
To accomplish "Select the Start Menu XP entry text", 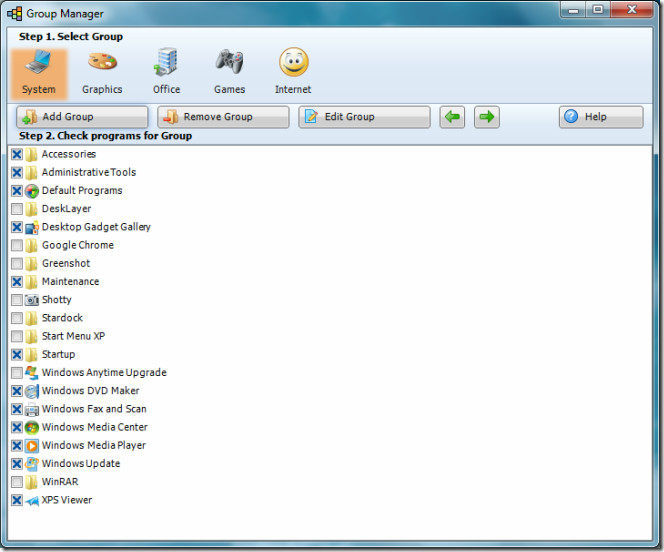I will [73, 336].
